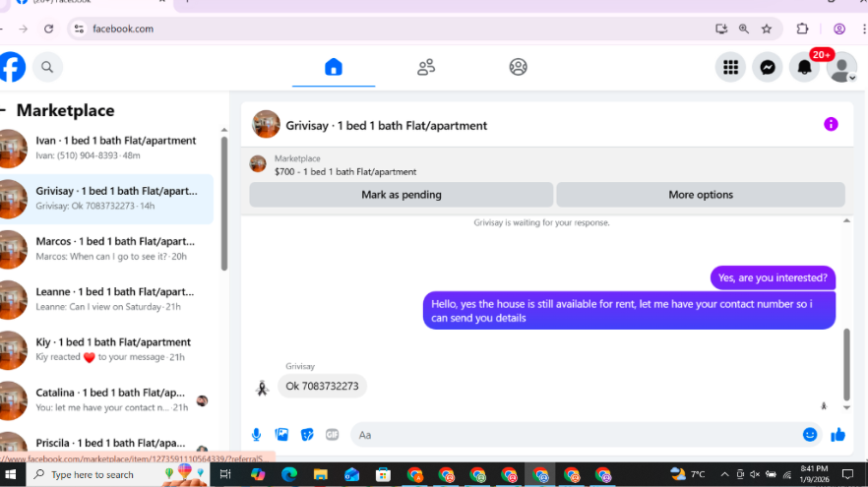Open Catalina's conversation
The image size is (868, 487).
(x=106, y=399)
